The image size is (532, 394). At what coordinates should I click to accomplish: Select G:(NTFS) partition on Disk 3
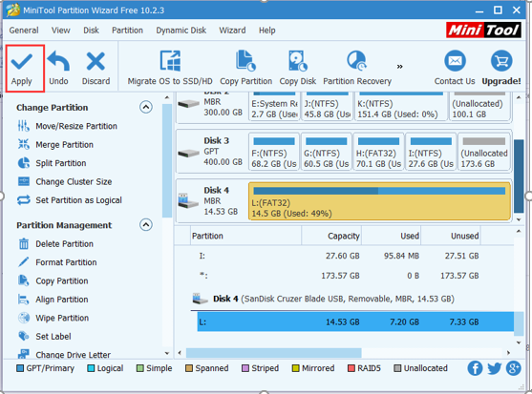(x=327, y=152)
